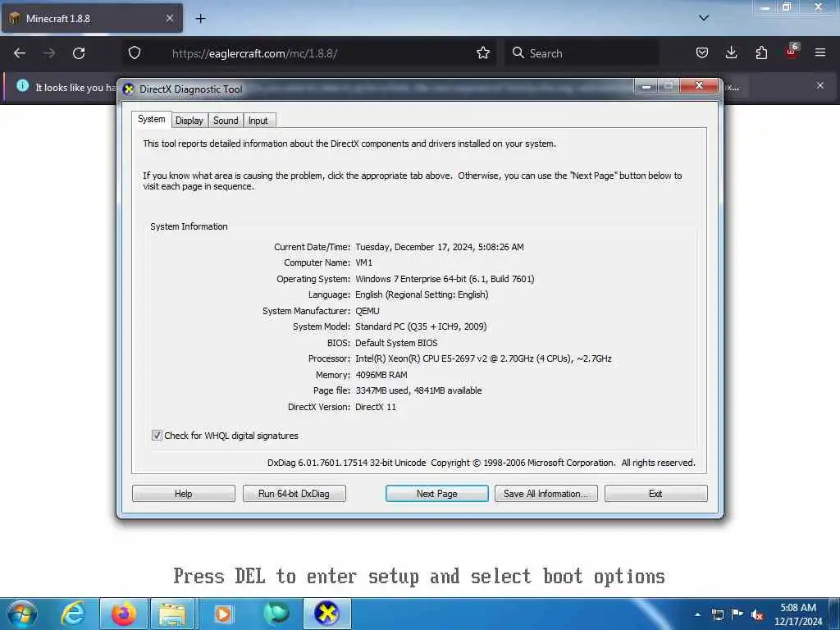Click Firefox back arrow button
Image resolution: width=840 pixels, height=630 pixels.
20,53
